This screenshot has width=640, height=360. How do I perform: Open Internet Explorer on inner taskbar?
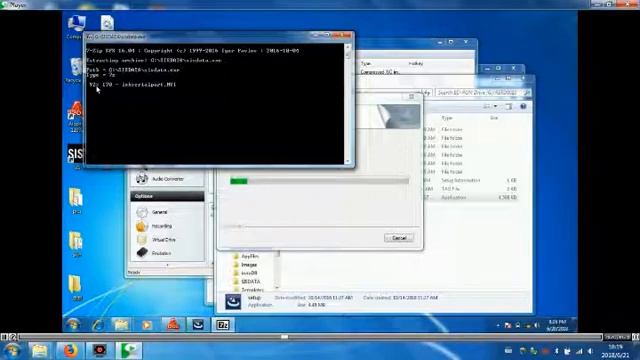98,325
